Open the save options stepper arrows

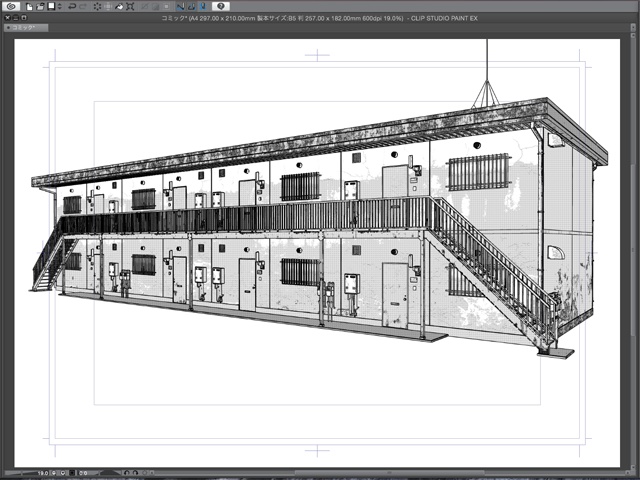60,6
